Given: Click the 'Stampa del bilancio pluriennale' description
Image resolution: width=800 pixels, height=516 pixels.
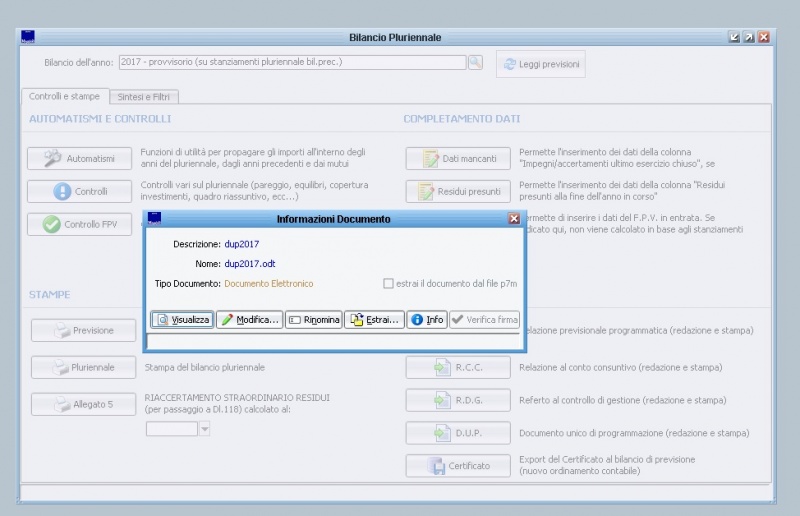Looking at the screenshot, I should point(205,367).
